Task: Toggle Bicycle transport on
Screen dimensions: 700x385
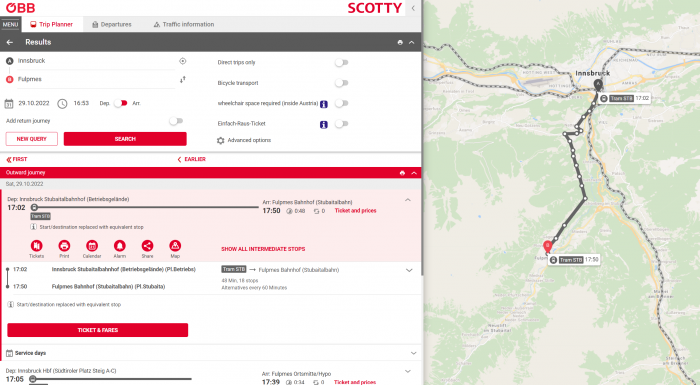Action: click(x=342, y=83)
